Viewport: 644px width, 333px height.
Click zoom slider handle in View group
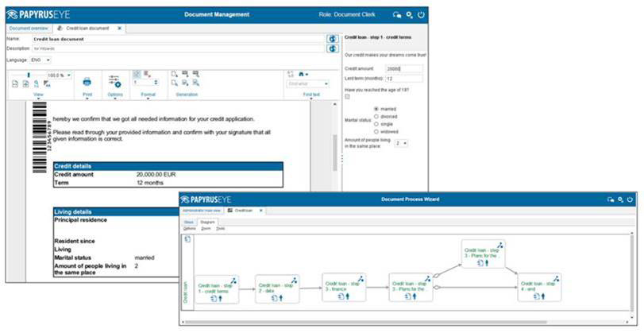[29, 75]
